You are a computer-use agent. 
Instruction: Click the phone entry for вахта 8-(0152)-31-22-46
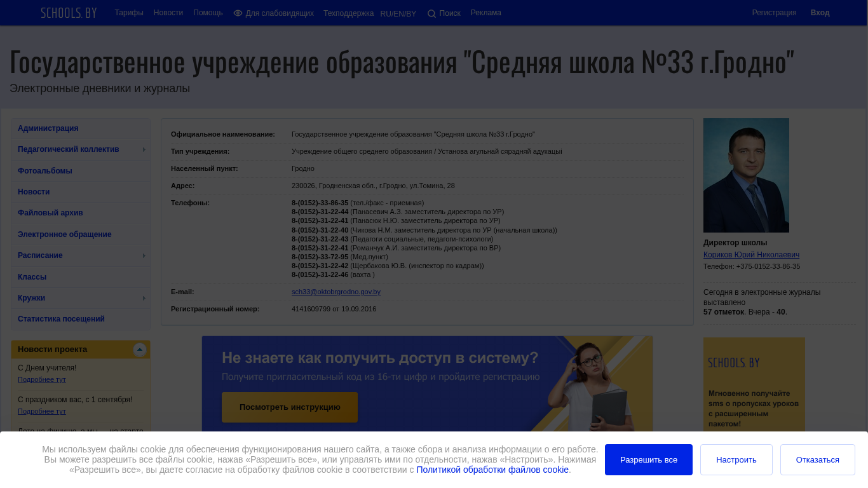[x=333, y=274]
